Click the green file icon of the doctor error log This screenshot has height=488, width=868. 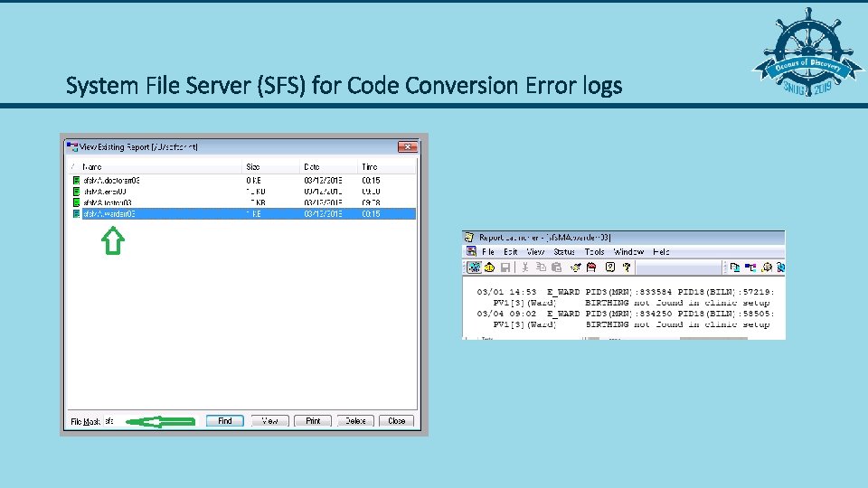76,181
